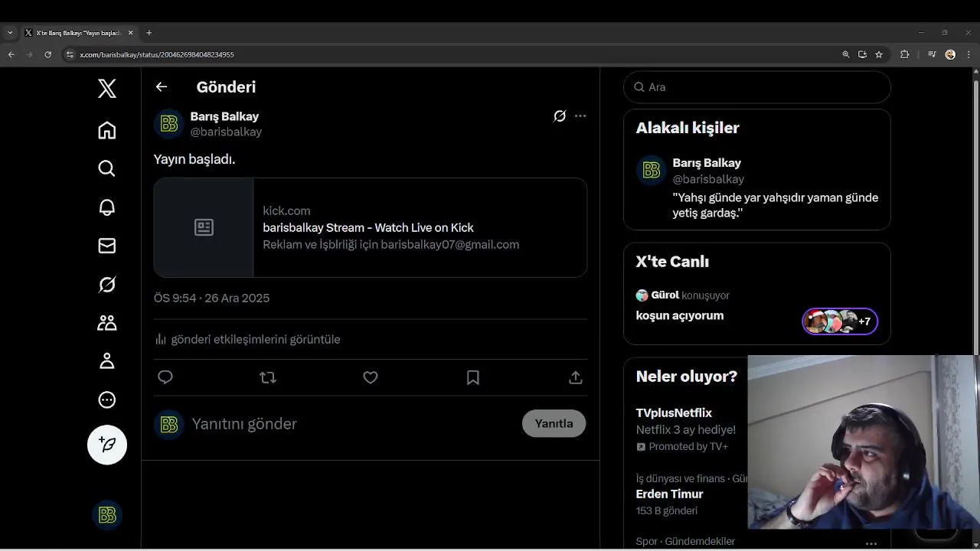The height and width of the screenshot is (551, 980).
Task: Open the kick.com link card
Action: tap(371, 227)
